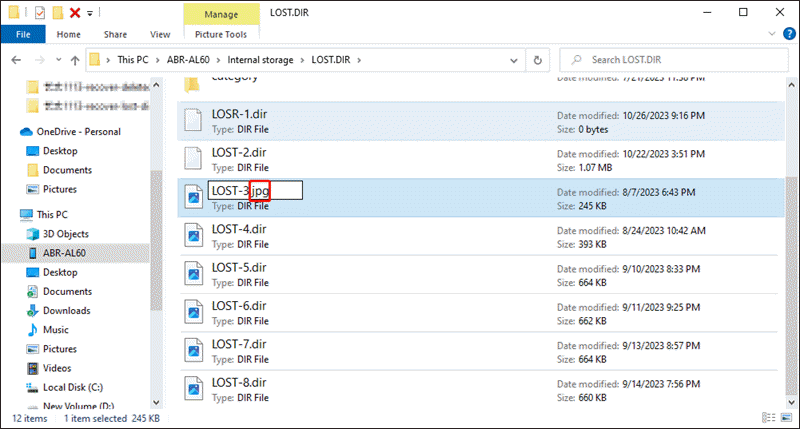The width and height of the screenshot is (800, 429).
Task: Click the LOST-5.dir image icon
Action: 193,273
